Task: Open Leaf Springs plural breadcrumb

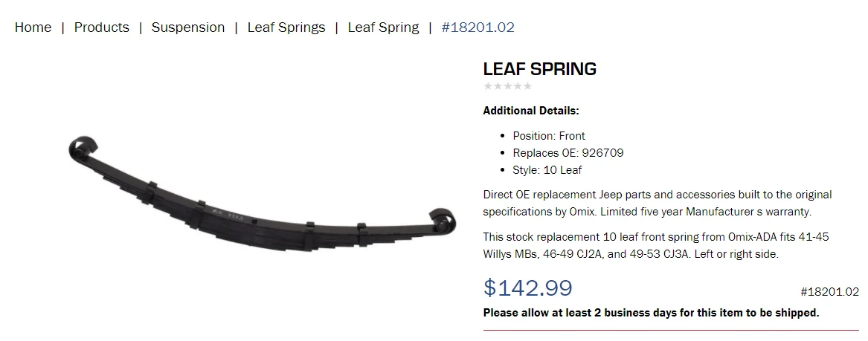Action: coord(286,27)
